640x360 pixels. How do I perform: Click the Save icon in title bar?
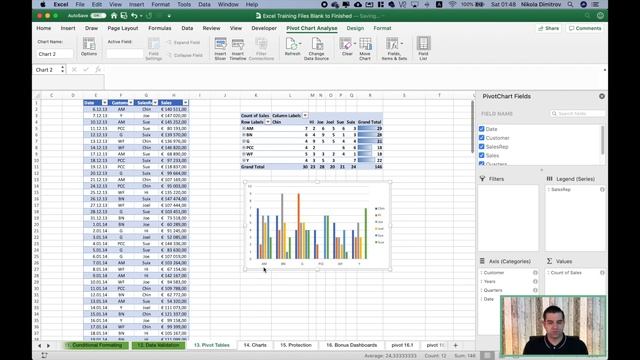click(x=124, y=16)
